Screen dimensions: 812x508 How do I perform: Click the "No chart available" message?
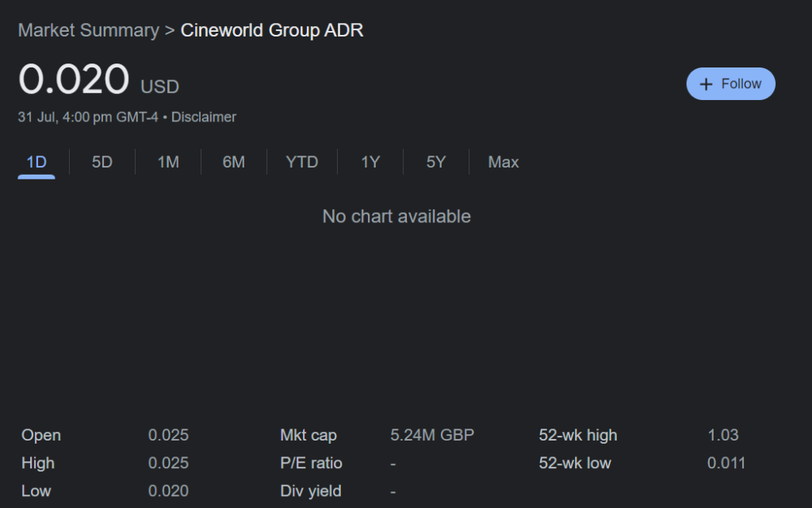click(x=396, y=216)
